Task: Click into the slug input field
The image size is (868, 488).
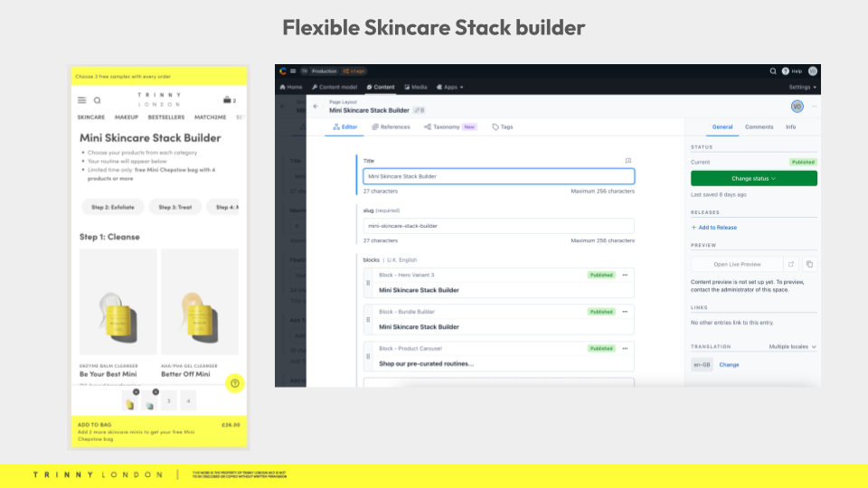Action: tap(499, 226)
